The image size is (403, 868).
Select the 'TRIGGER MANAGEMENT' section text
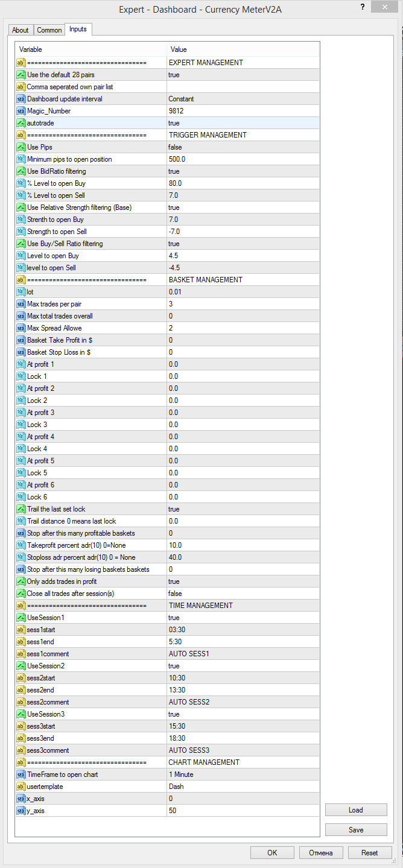(208, 135)
